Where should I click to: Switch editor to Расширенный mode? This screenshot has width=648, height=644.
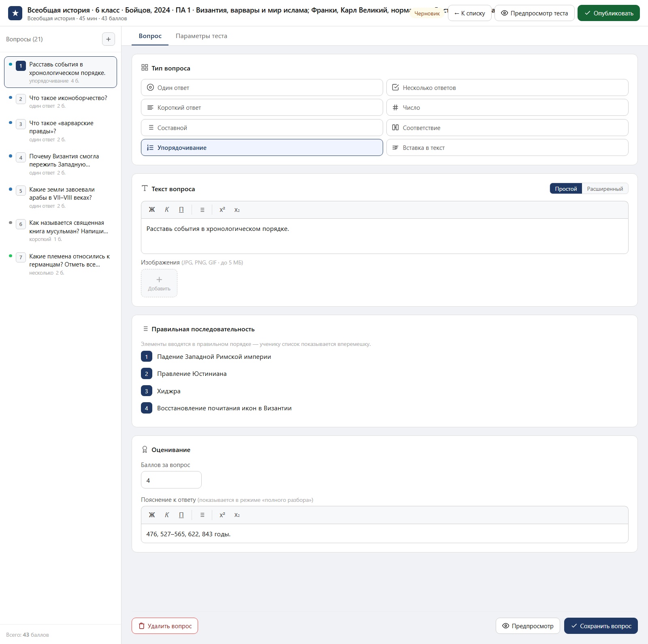pyautogui.click(x=605, y=189)
